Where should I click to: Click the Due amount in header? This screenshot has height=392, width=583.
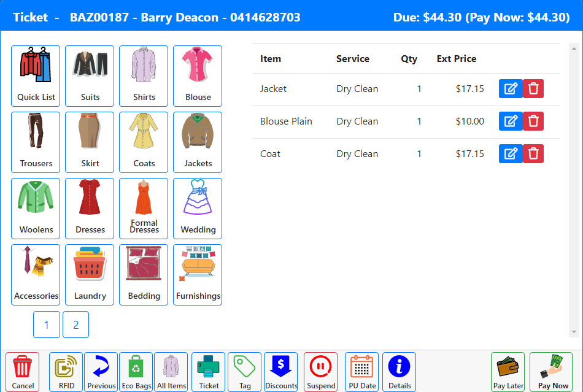point(482,17)
